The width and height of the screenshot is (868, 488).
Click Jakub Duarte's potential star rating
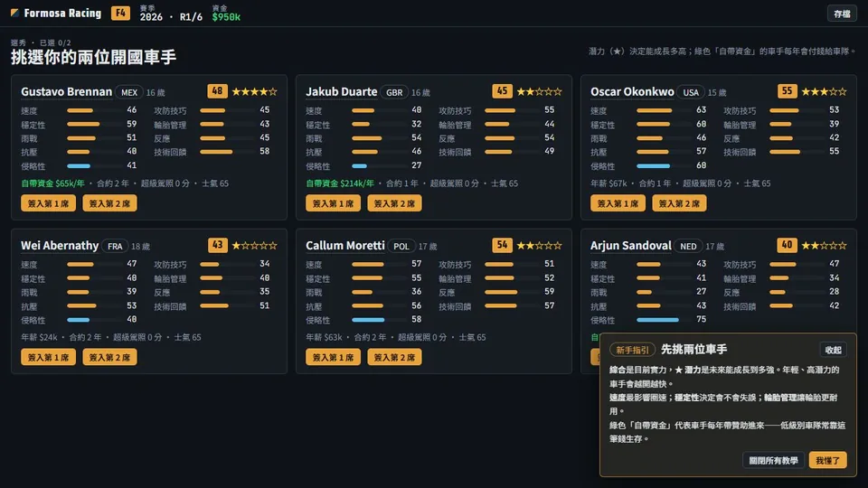tap(539, 91)
